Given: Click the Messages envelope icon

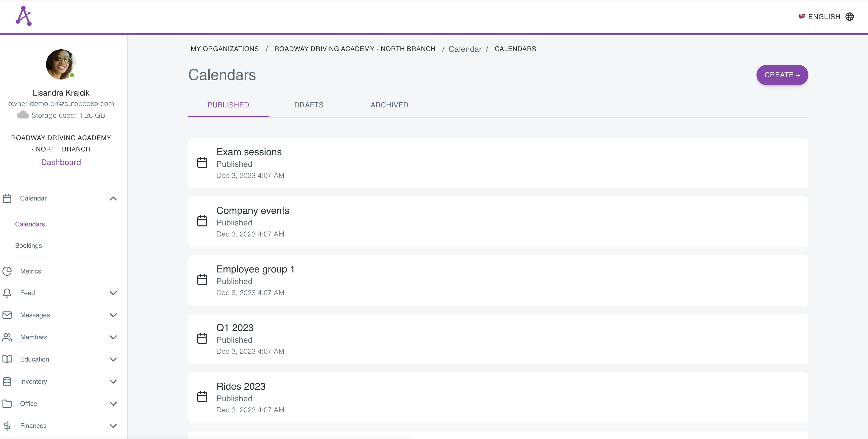Looking at the screenshot, I should pos(7,315).
